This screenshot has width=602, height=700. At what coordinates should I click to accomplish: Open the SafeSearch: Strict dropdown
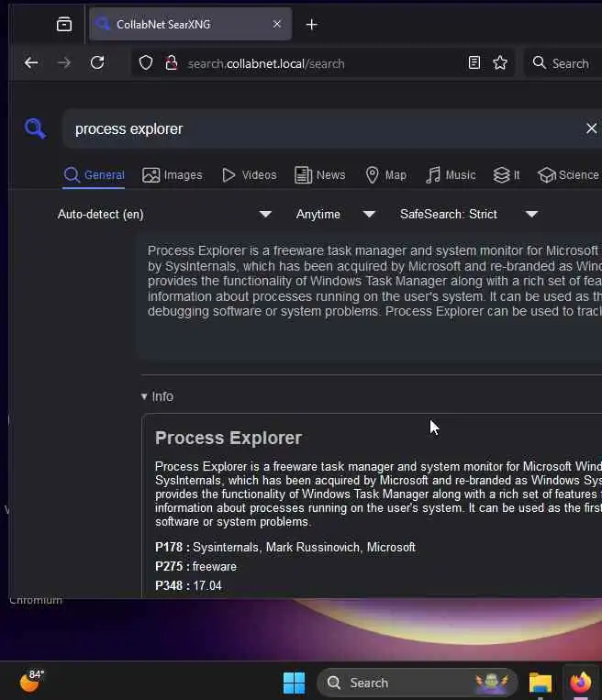point(469,215)
